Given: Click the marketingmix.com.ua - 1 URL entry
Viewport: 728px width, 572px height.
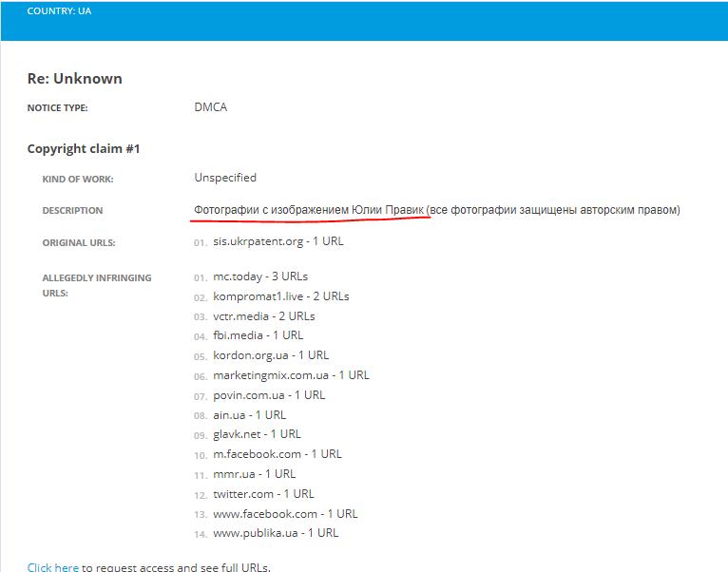Looking at the screenshot, I should 291,375.
